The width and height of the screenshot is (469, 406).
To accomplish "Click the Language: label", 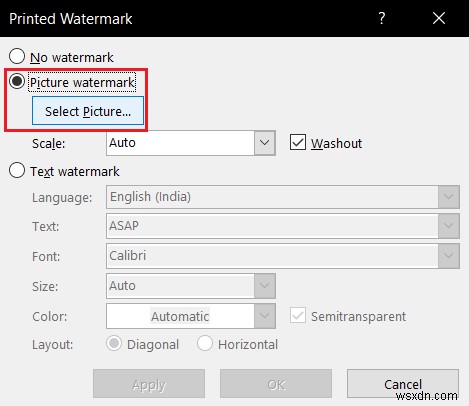I will [62, 197].
